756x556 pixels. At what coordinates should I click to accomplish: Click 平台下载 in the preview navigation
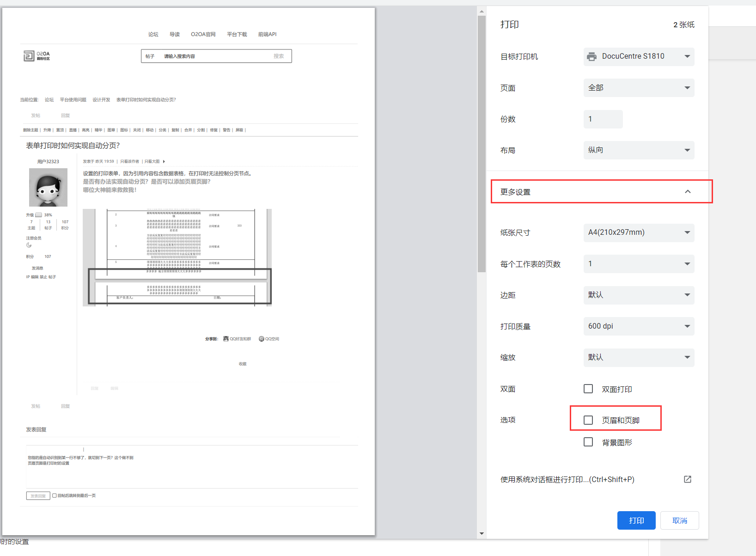tap(237, 34)
